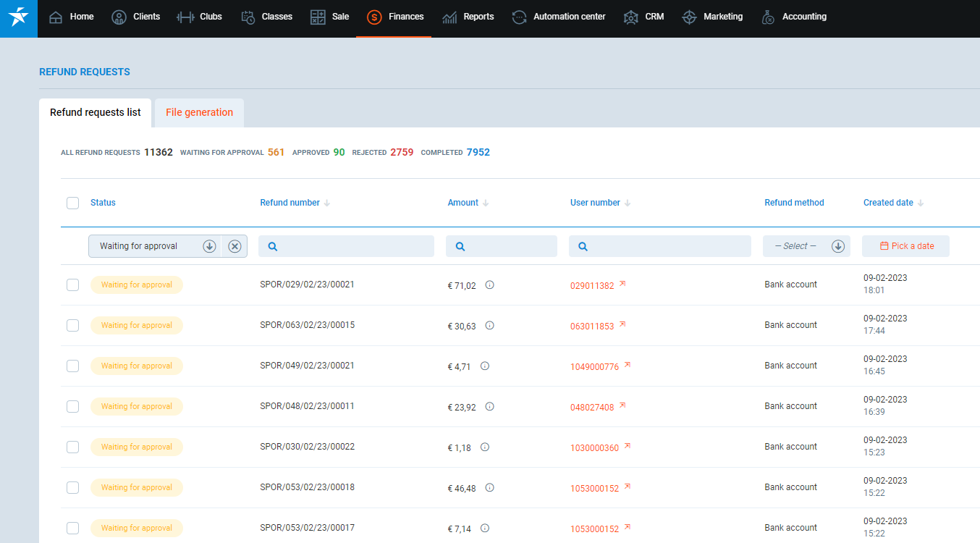The width and height of the screenshot is (980, 543).
Task: Clear the Waiting for approval status filter
Action: click(x=235, y=246)
